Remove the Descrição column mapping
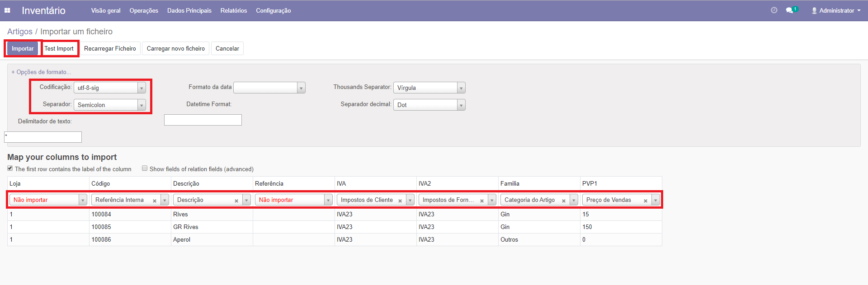The width and height of the screenshot is (868, 285). coord(236,201)
